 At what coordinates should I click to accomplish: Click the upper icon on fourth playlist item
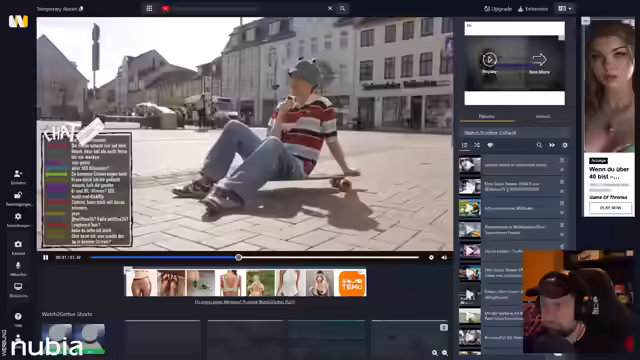tap(562, 225)
